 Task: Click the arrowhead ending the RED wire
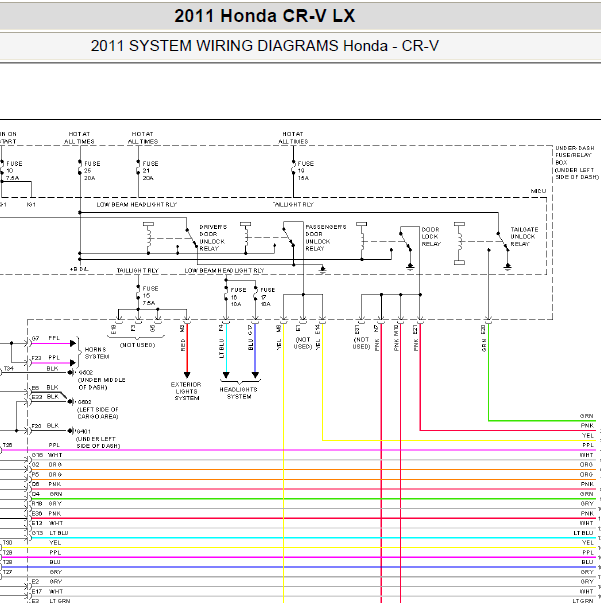187,375
